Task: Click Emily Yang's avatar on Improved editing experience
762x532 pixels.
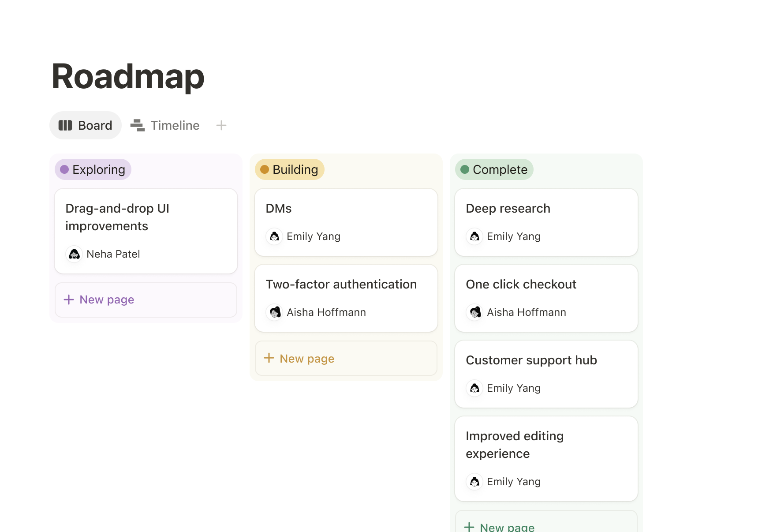Action: click(x=474, y=482)
